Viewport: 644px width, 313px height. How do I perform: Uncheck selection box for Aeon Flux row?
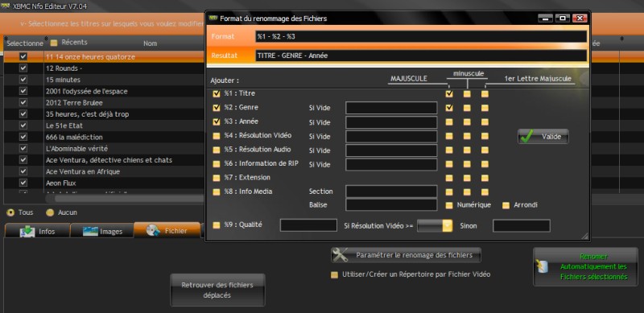pos(23,183)
